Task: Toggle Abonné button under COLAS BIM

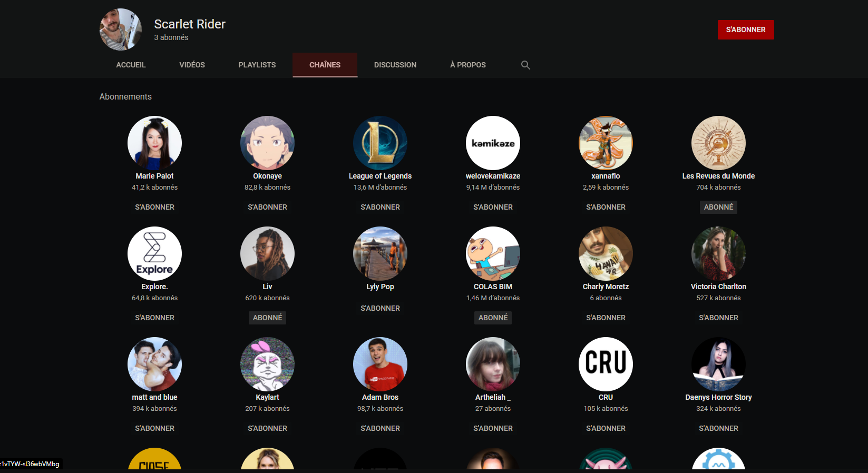Action: click(493, 318)
